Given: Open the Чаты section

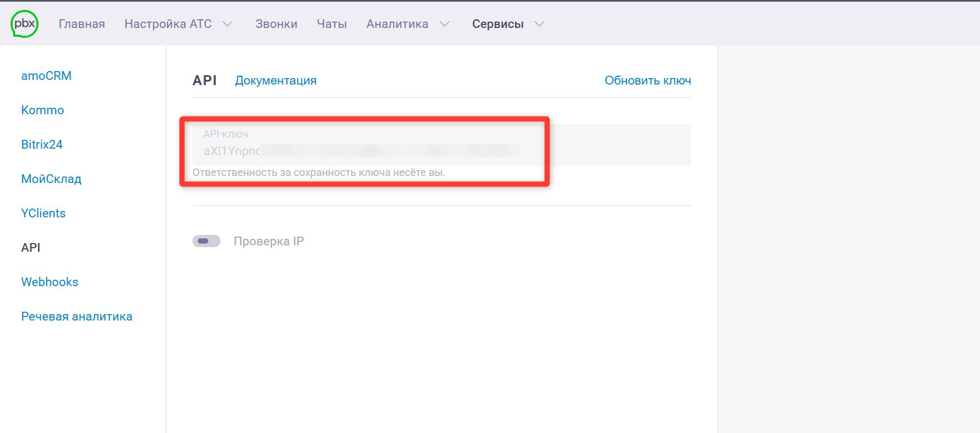Looking at the screenshot, I should 331,24.
